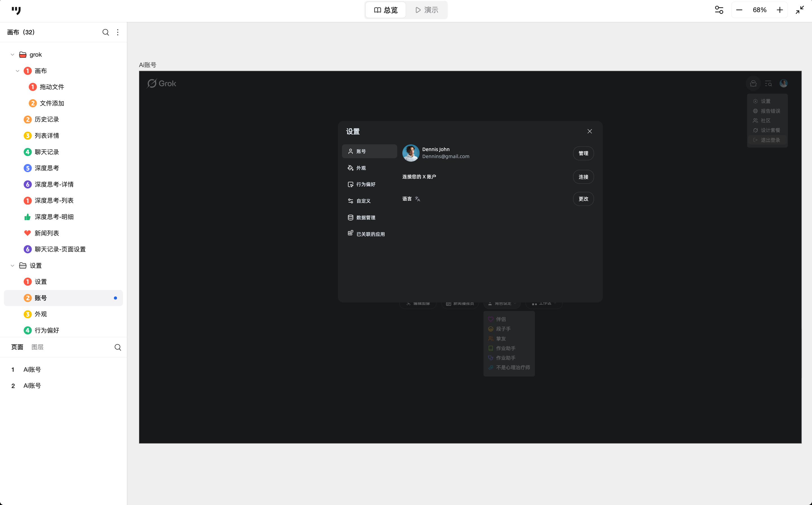This screenshot has height=505, width=812.
Task: Collapse the 设置 folder
Action: coord(12,266)
